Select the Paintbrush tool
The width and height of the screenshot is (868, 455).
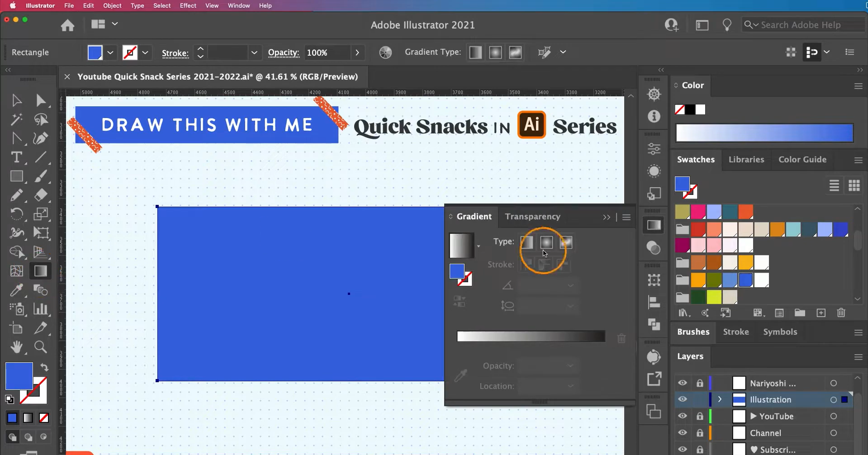(42, 176)
